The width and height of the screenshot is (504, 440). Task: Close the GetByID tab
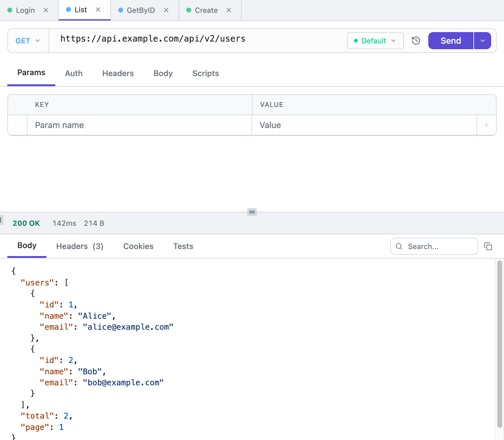tap(166, 10)
